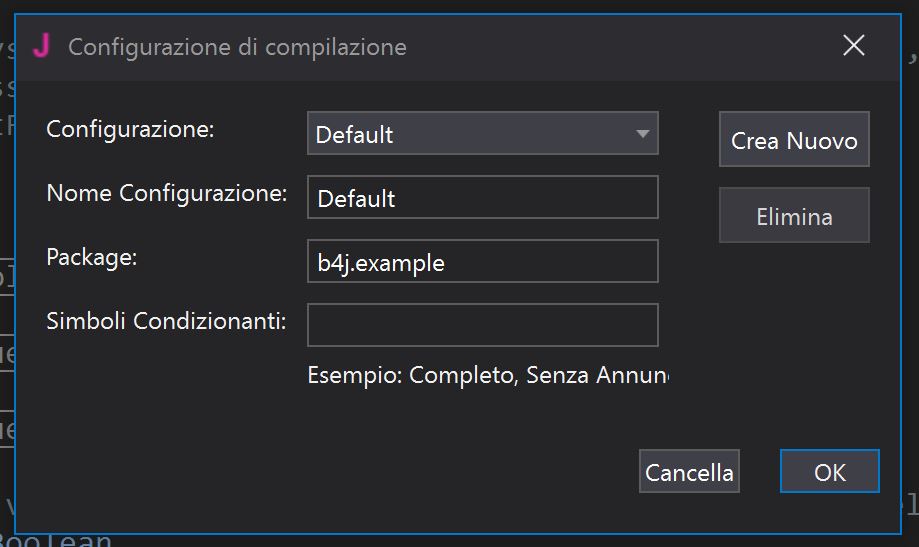Image resolution: width=919 pixels, height=547 pixels.
Task: Confirm with the OK button
Action: coord(829,472)
